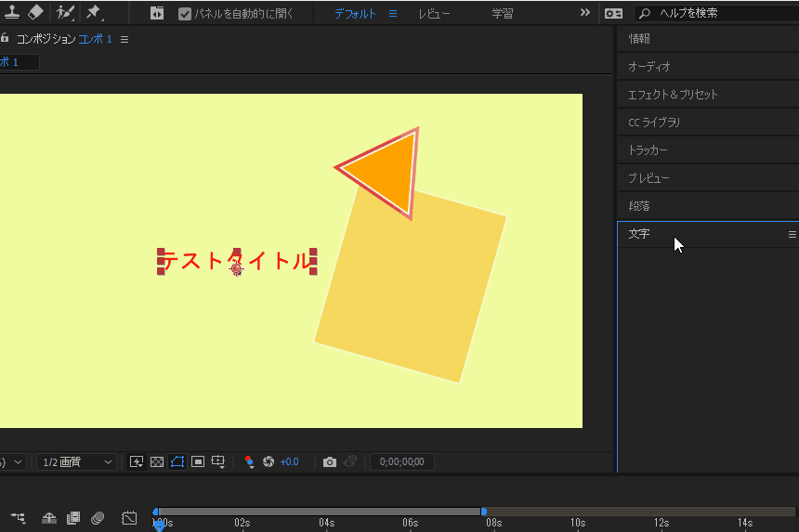
Task: Click the icon left of the help search
Action: tap(613, 14)
